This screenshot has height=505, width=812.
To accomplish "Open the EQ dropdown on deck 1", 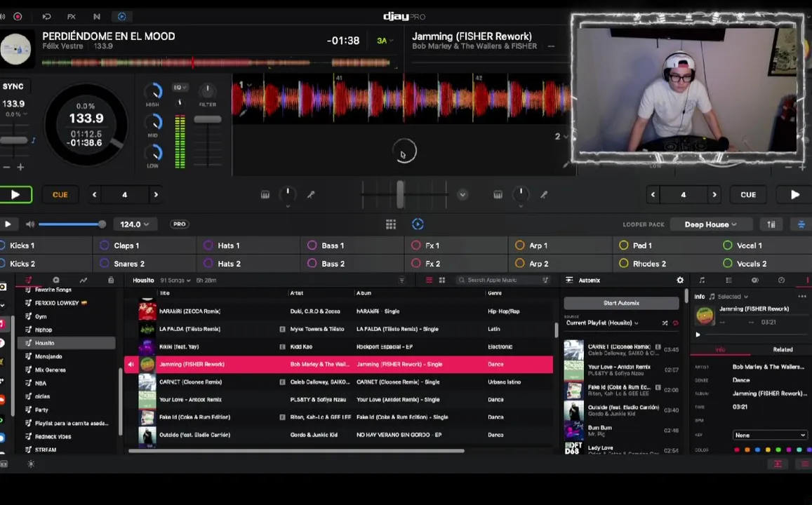I will pyautogui.click(x=181, y=88).
